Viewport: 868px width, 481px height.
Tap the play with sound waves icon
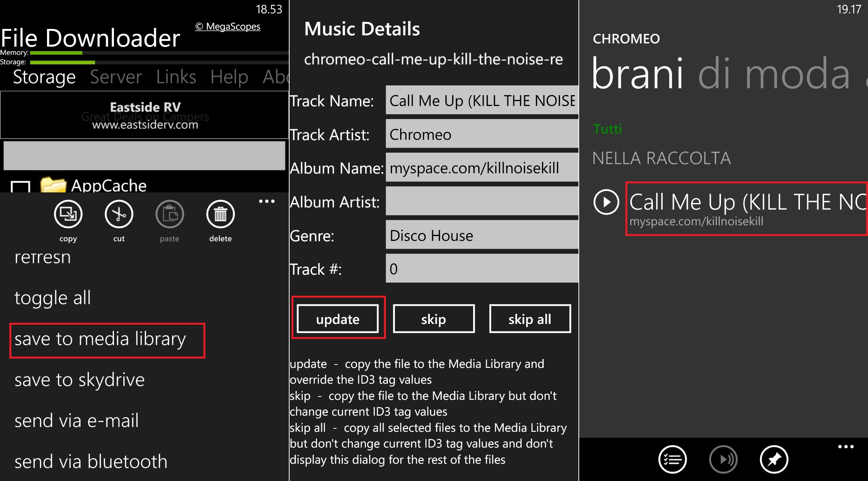pos(723,459)
